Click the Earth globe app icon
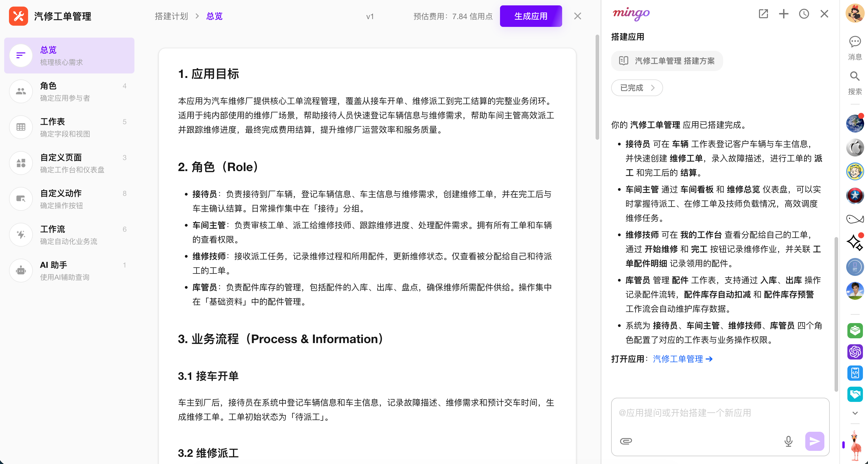The width and height of the screenshot is (868, 464). 855,124
